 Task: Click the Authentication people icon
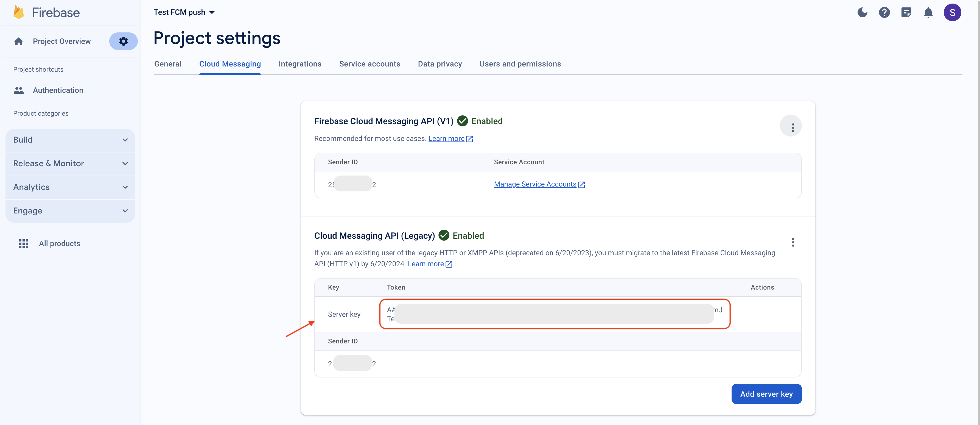[x=19, y=90]
